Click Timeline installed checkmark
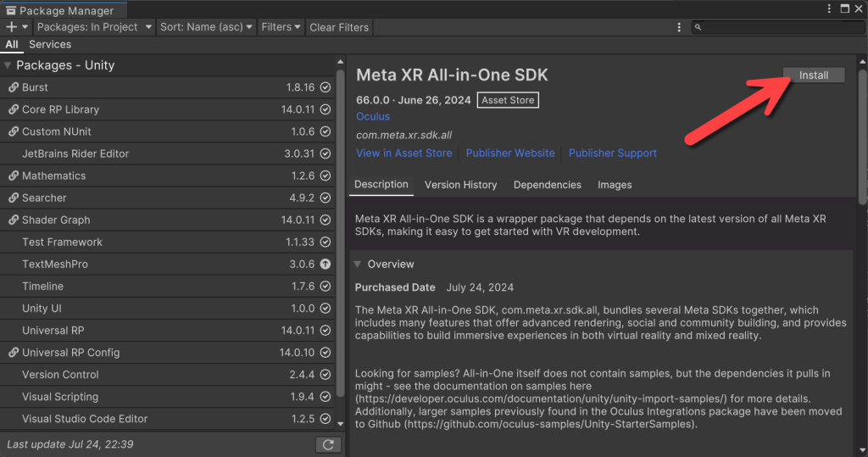This screenshot has width=868, height=457. (x=325, y=287)
